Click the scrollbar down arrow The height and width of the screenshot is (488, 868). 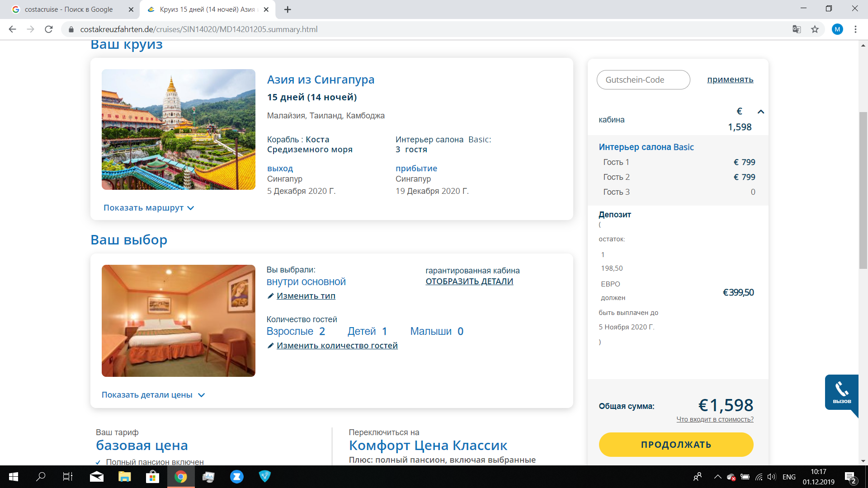click(x=863, y=461)
